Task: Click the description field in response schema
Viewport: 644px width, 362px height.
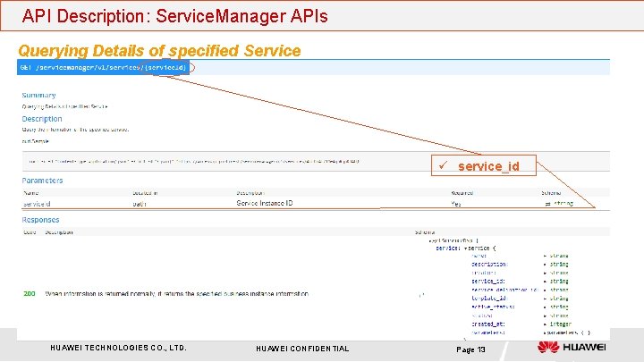Action: tap(489, 265)
